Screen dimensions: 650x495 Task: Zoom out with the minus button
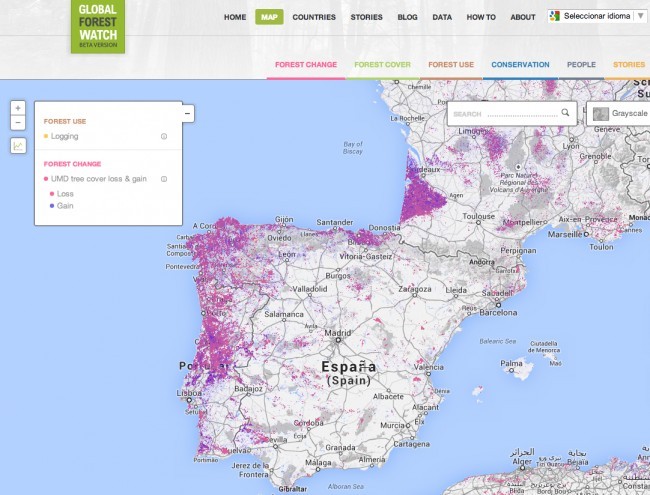tap(18, 123)
